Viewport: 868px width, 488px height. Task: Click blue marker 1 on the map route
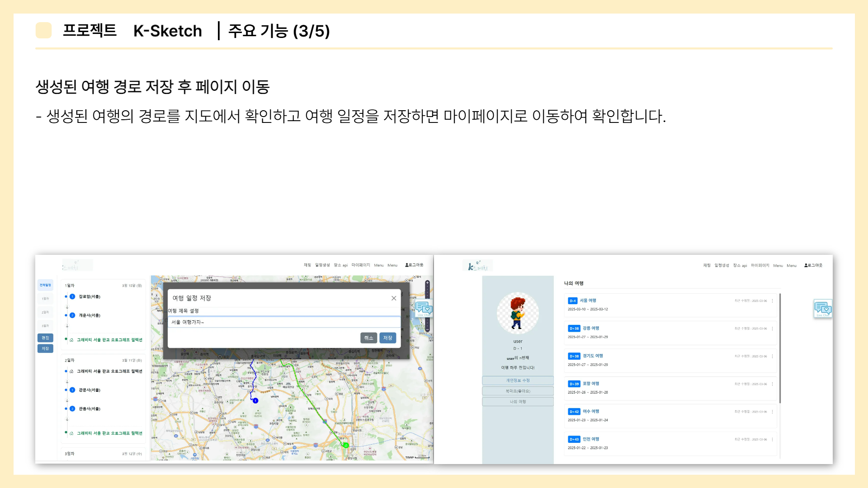[x=255, y=400]
